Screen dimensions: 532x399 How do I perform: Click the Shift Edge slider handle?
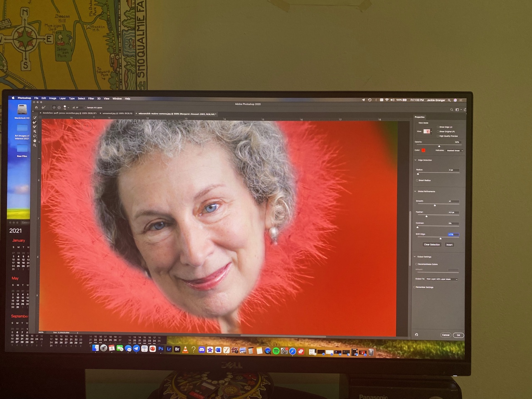pos(441,239)
